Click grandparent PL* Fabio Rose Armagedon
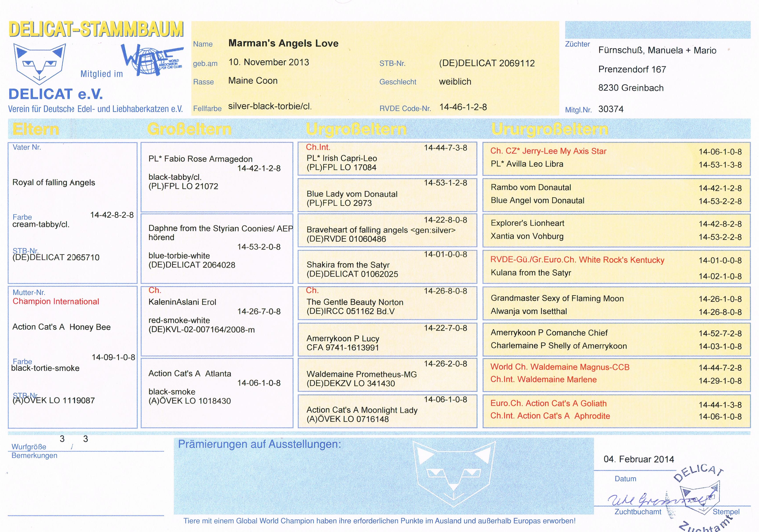Image resolution: width=759 pixels, height=532 pixels. [200, 159]
